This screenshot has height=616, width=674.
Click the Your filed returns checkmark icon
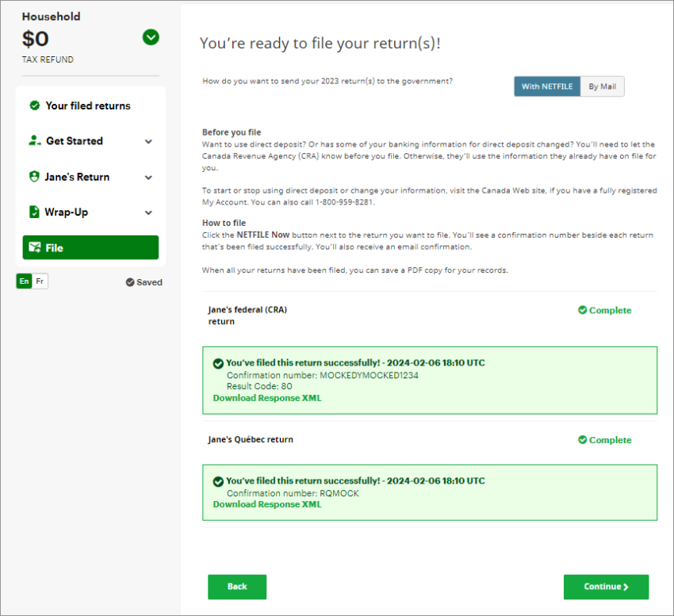(34, 105)
